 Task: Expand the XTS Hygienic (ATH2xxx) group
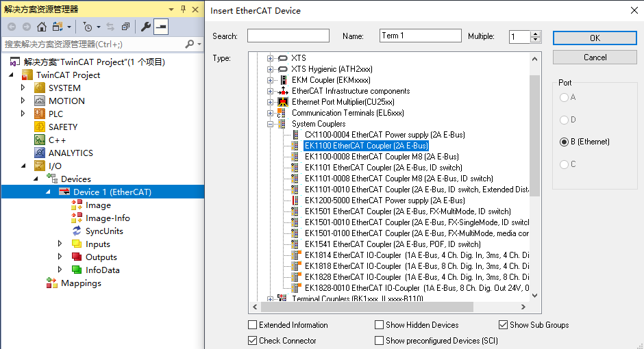point(270,69)
